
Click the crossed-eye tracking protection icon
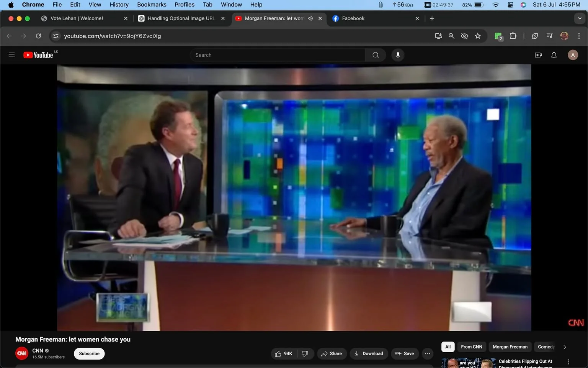point(464,36)
